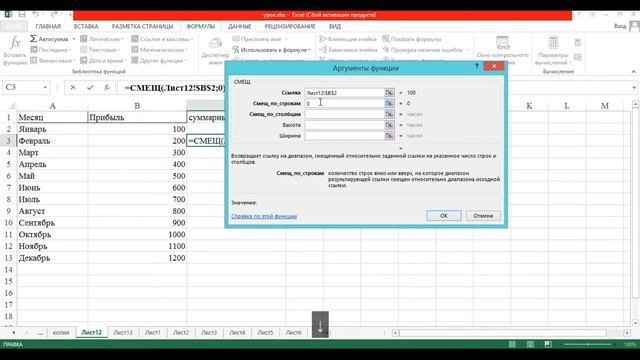Open the Диспетчер имен name manager
This screenshot has height=360, width=640.
(215, 51)
